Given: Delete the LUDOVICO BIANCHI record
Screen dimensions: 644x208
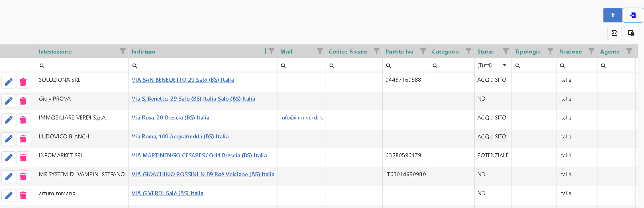Looking at the screenshot, I should coord(23,139).
